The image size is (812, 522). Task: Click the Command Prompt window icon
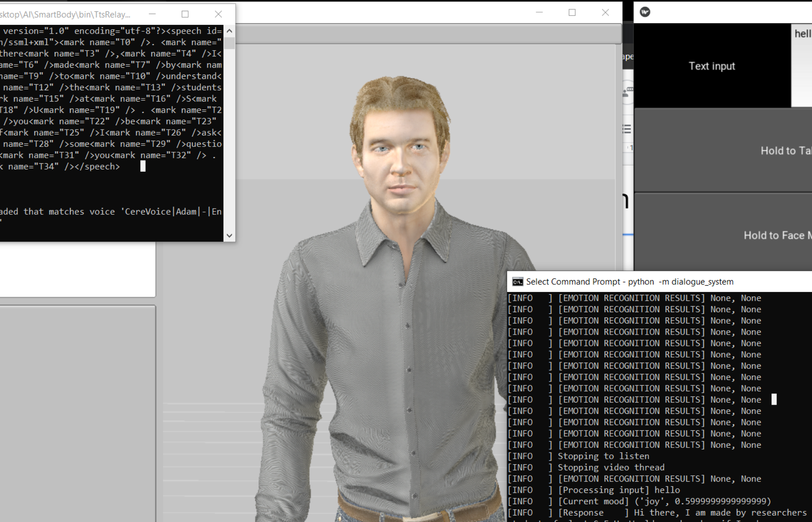point(517,282)
